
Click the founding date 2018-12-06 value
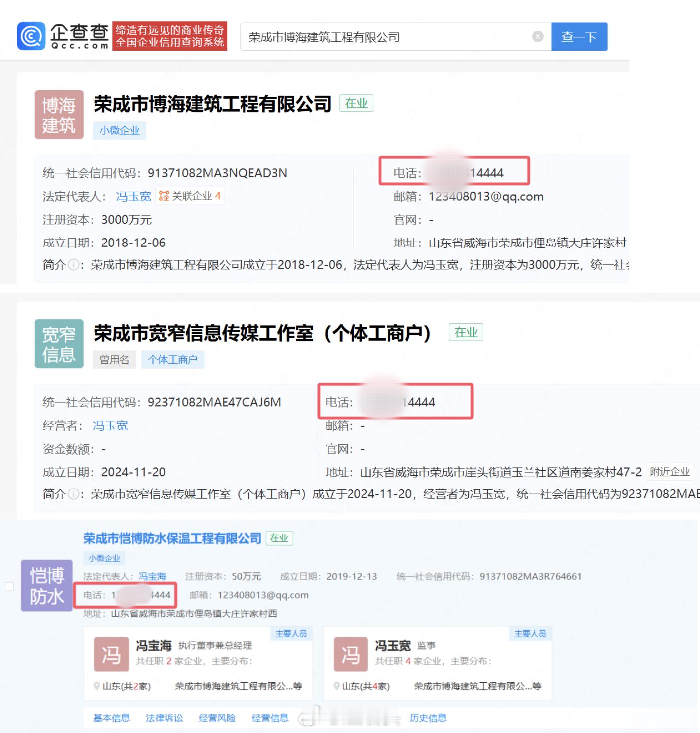click(133, 243)
